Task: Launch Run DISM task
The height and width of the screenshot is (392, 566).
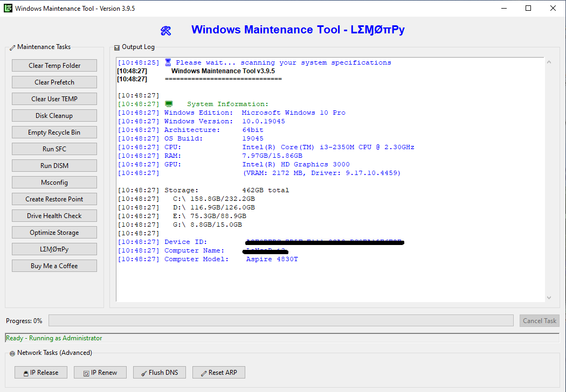Action: (54, 166)
